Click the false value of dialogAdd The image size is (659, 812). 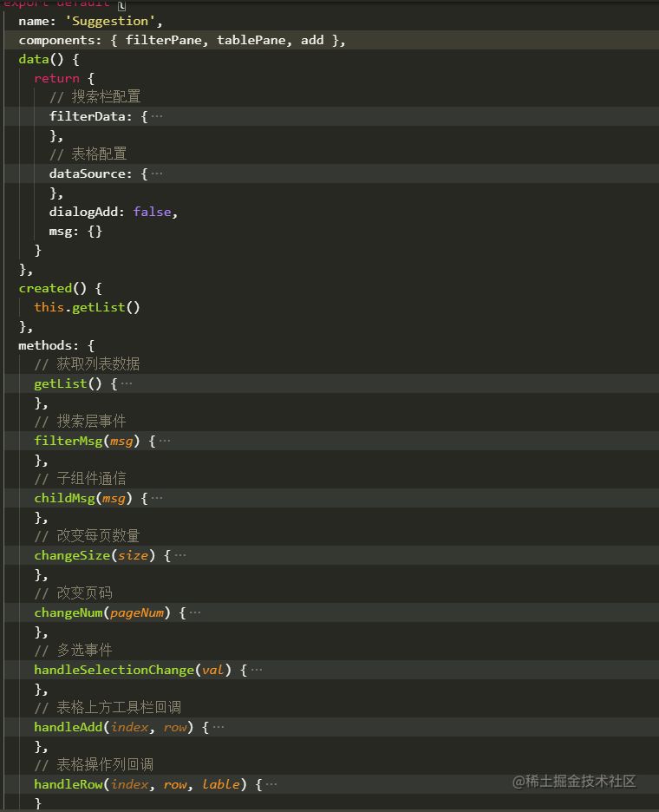[154, 212]
